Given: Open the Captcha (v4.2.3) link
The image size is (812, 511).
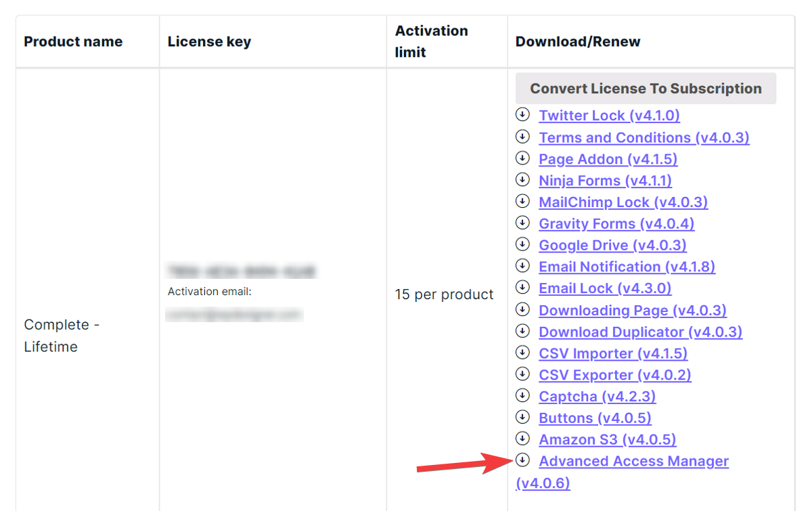Looking at the screenshot, I should tap(597, 397).
